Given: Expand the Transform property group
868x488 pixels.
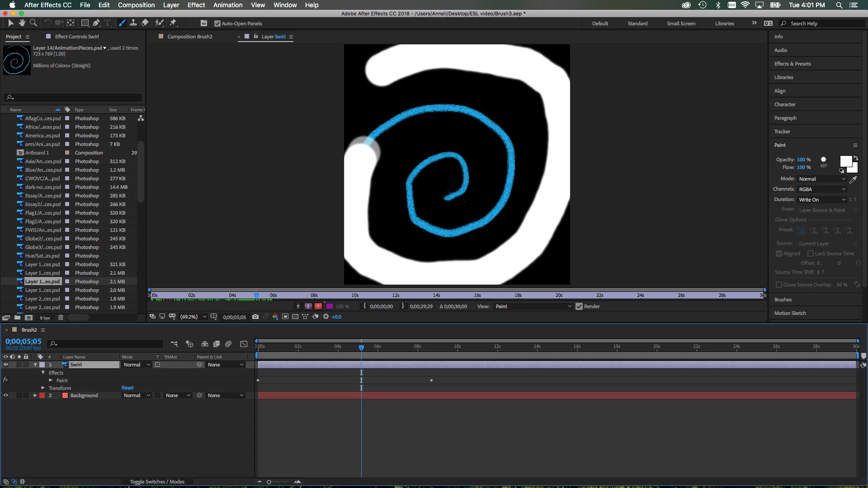Looking at the screenshot, I should click(43, 388).
